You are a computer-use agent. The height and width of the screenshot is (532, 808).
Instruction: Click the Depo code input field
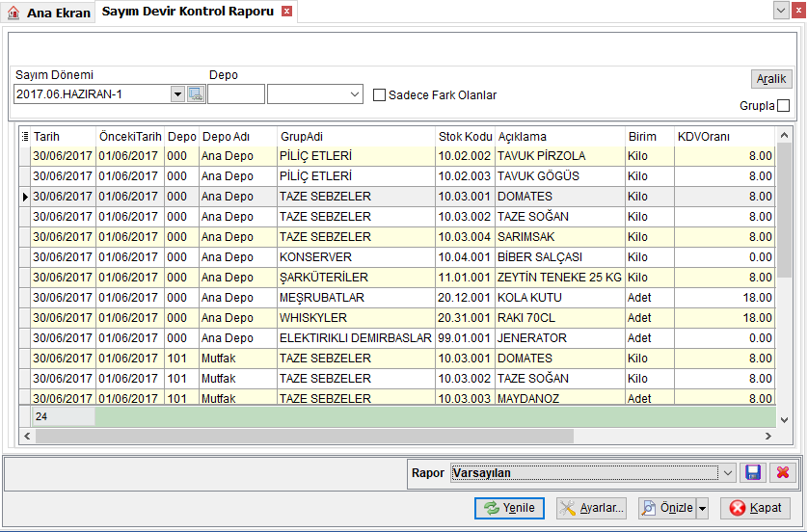point(236,94)
